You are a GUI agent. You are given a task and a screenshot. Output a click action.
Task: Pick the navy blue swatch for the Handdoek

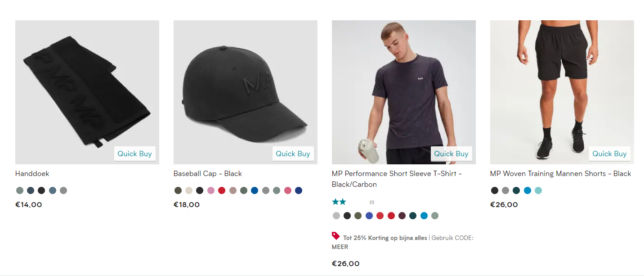click(x=31, y=190)
